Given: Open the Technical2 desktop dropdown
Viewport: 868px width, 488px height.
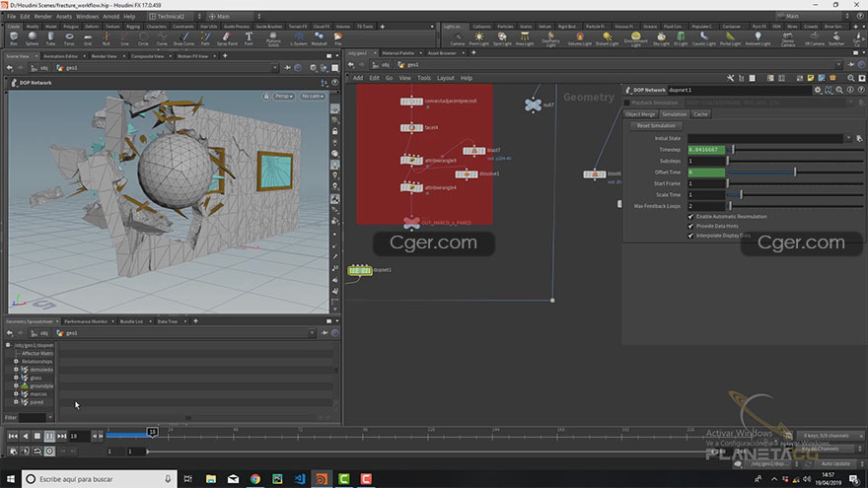Looking at the screenshot, I should click(x=175, y=17).
